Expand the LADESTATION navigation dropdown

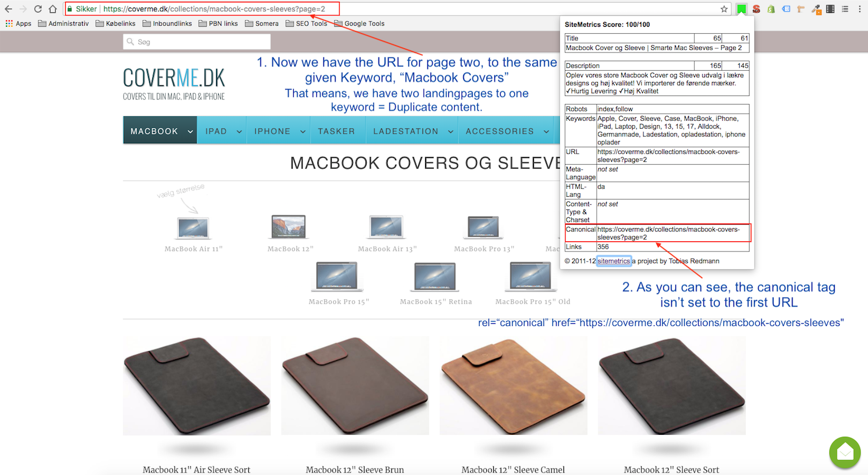[x=450, y=131]
